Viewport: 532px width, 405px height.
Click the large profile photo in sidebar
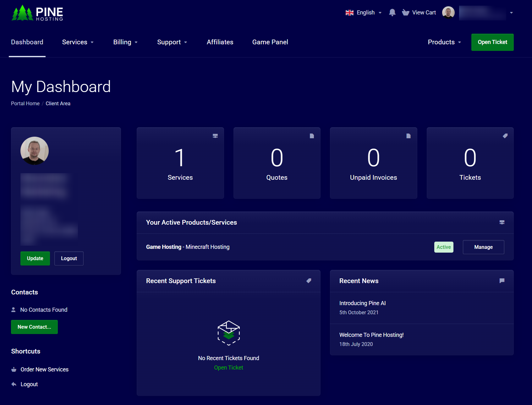(35, 151)
